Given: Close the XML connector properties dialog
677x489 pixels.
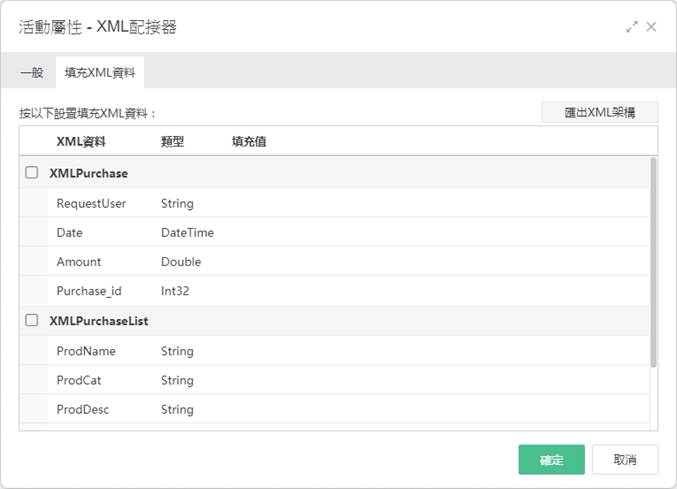Looking at the screenshot, I should (x=651, y=27).
